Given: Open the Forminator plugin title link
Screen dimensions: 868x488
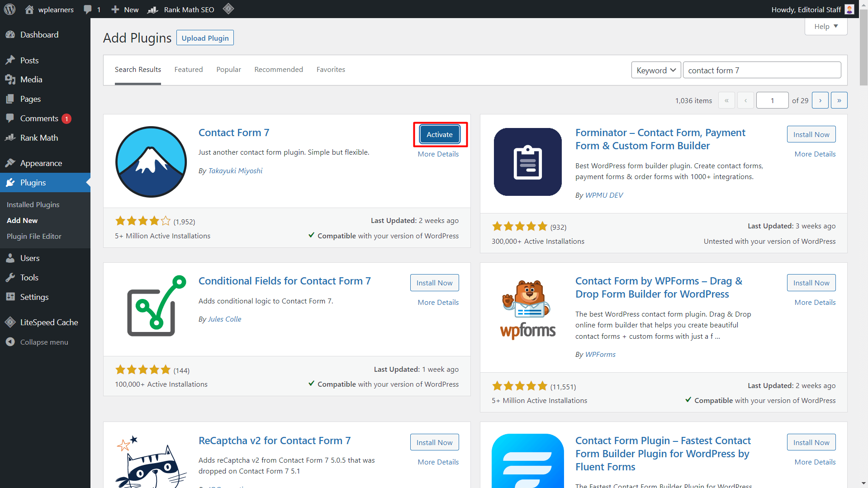Looking at the screenshot, I should click(x=660, y=139).
